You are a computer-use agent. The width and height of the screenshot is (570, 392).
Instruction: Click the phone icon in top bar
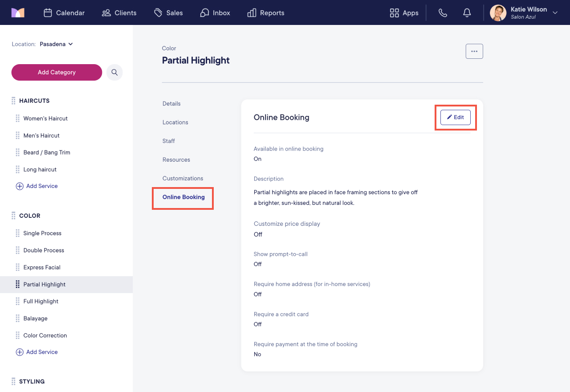(443, 13)
